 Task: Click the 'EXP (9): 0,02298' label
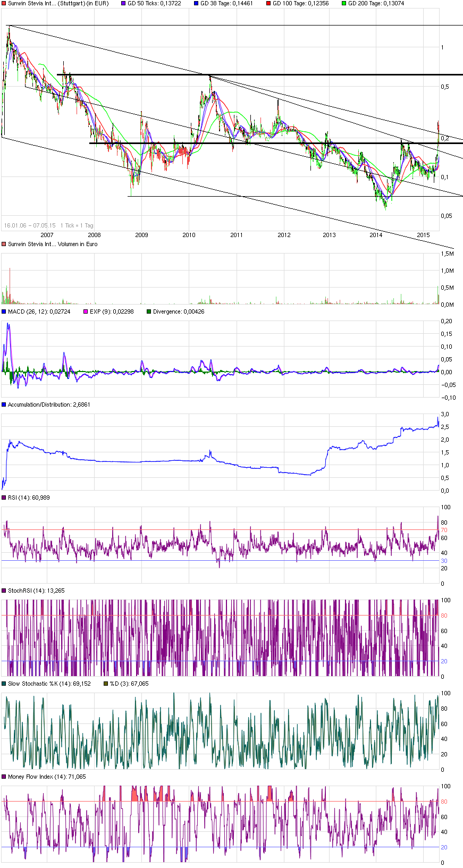tap(112, 311)
